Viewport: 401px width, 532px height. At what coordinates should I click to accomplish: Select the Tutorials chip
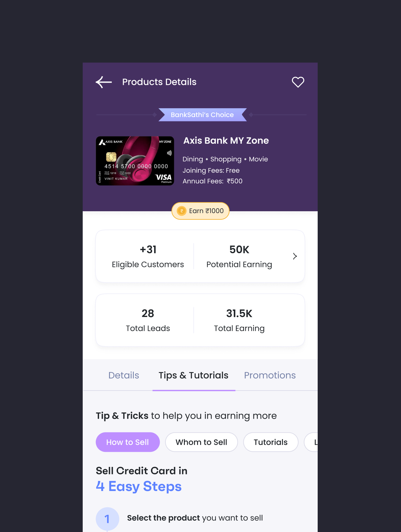(x=271, y=442)
